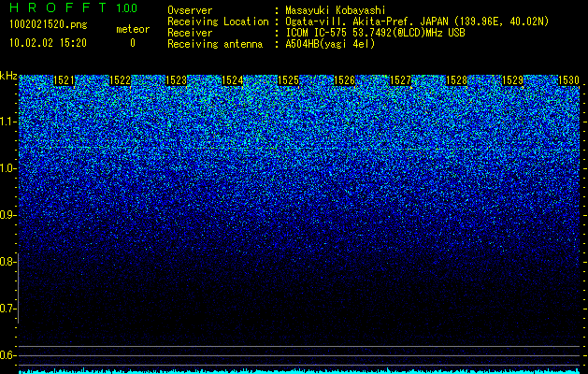
Task: Click the 0.6 frequency axis label
Action: tap(7, 355)
